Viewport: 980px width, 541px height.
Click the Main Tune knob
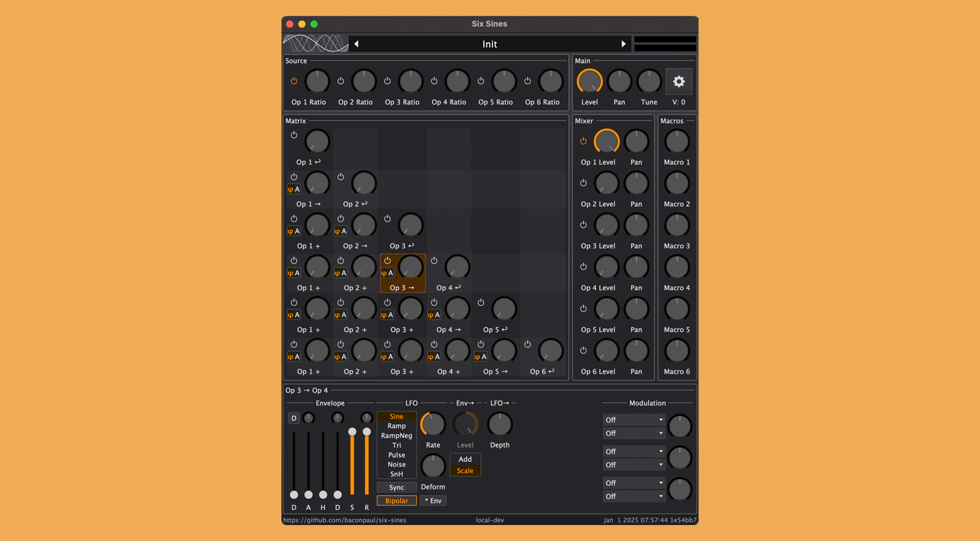coord(649,81)
